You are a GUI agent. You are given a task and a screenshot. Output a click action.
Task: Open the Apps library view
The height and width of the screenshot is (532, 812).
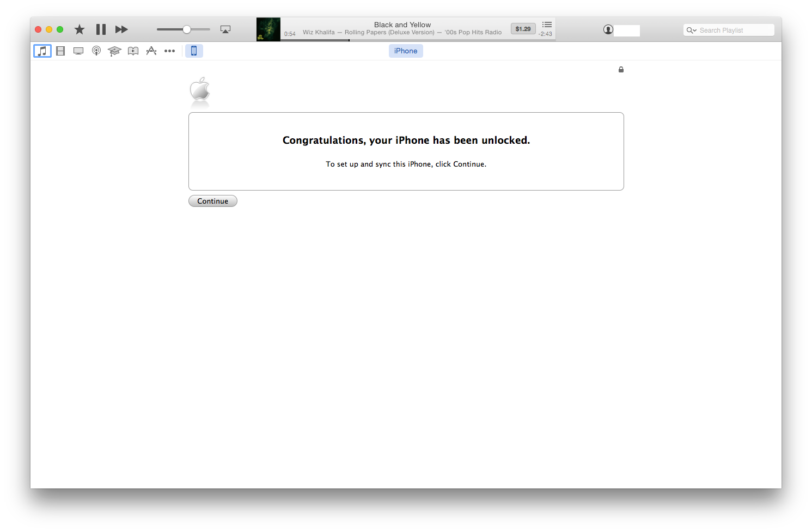click(x=151, y=51)
